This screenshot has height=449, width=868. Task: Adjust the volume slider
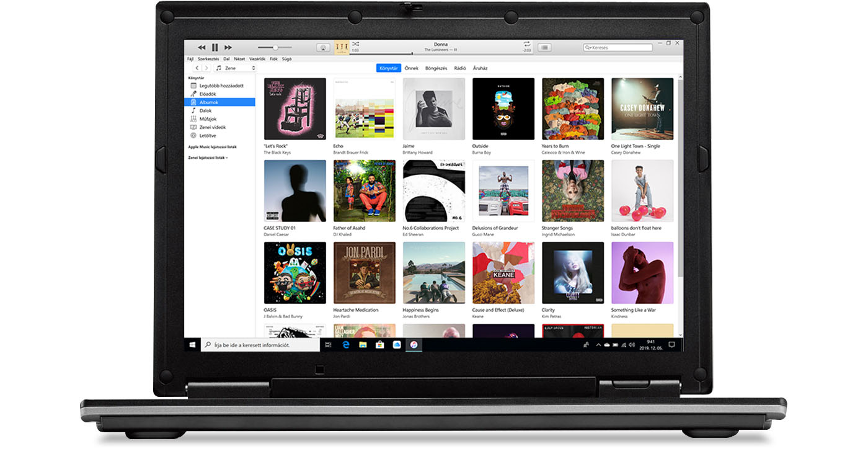pyautogui.click(x=276, y=48)
